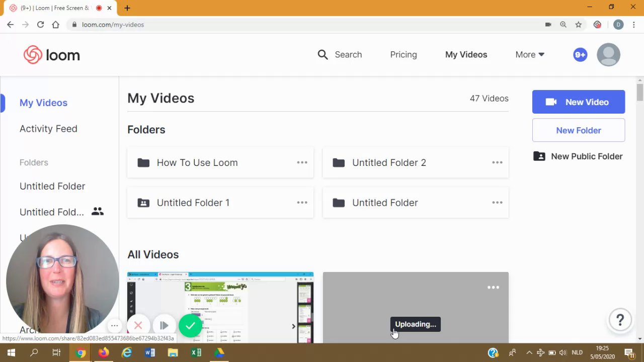Screen dimensions: 644x362
Task: Open Untitled Folder in sidebar
Action: (52, 186)
